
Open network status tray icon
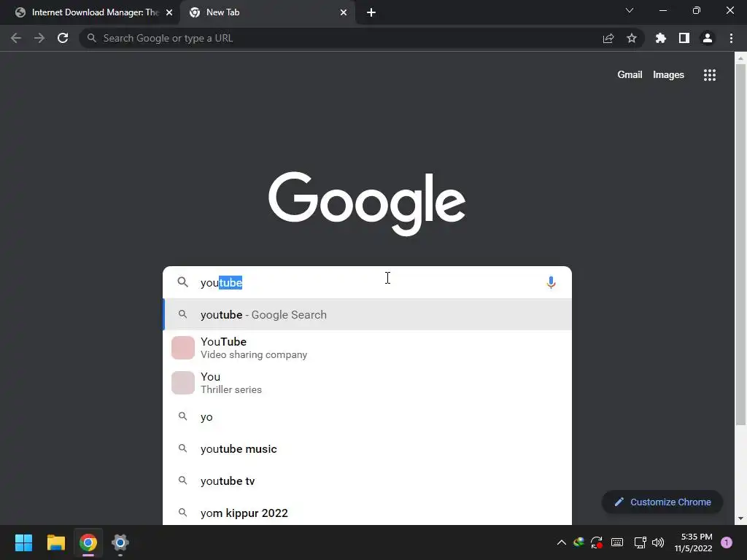point(640,542)
